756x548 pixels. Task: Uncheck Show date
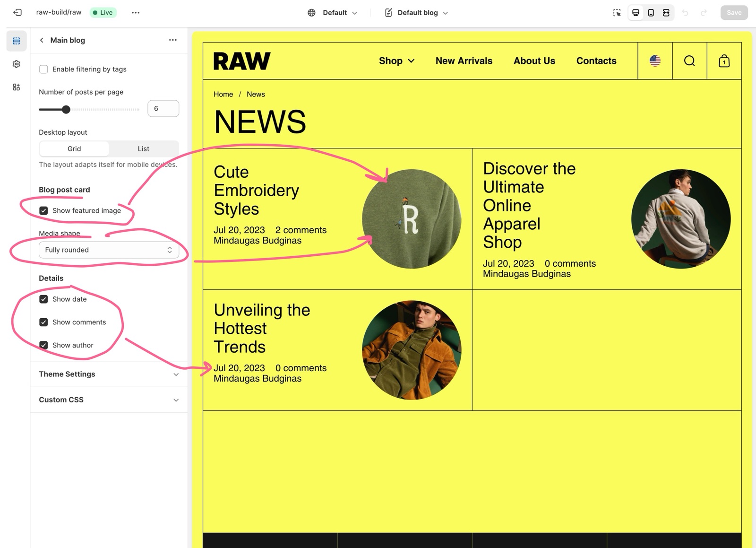tap(43, 299)
